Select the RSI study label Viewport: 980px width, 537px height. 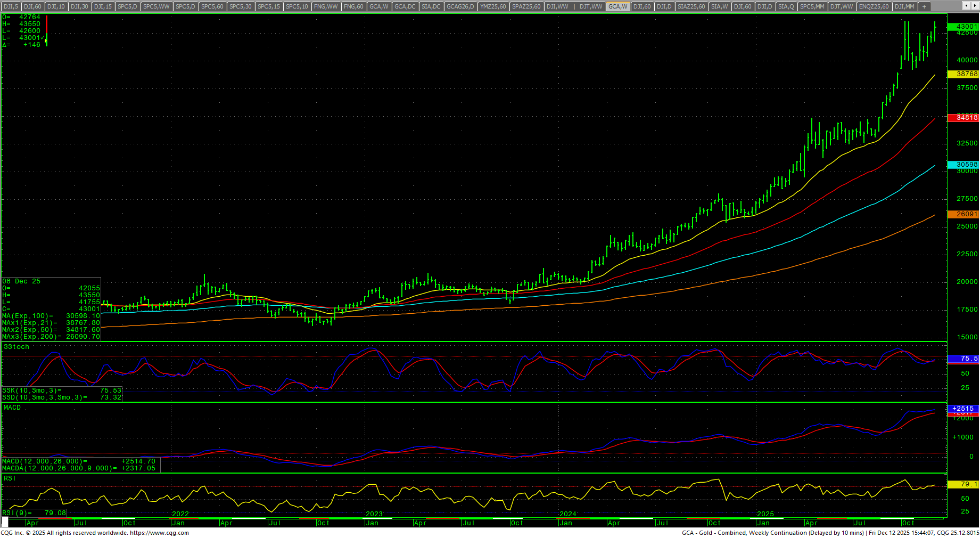click(x=10, y=478)
